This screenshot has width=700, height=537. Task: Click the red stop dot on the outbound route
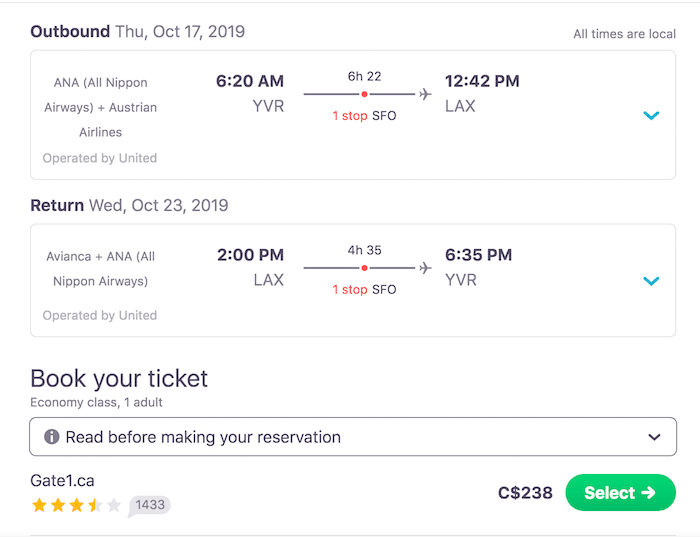click(364, 94)
